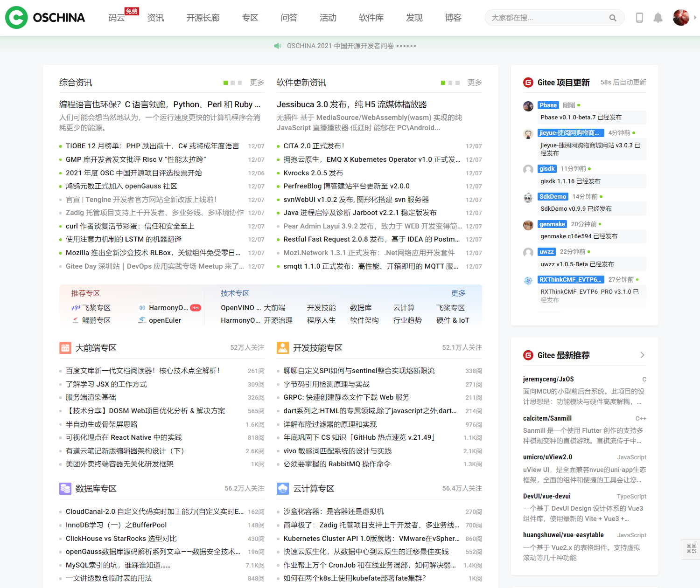Click the 飞桨专区 icon in 推荐专区
Screen dimensions: 700x588
pos(76,308)
